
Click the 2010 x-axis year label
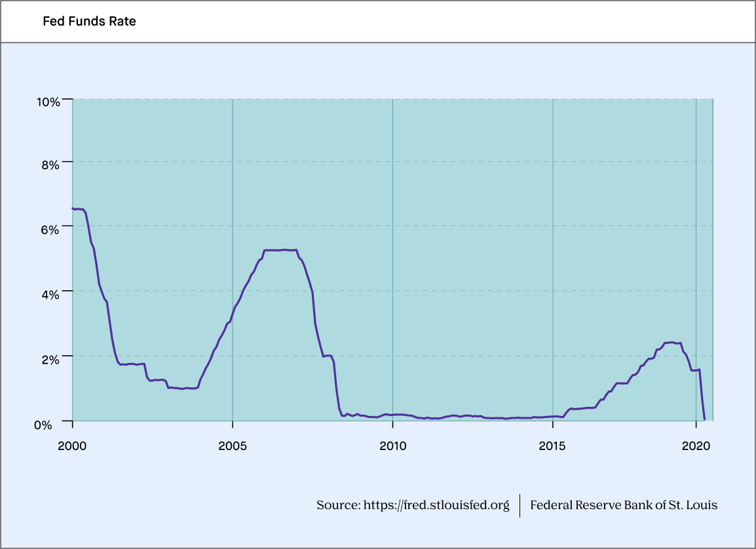(392, 446)
